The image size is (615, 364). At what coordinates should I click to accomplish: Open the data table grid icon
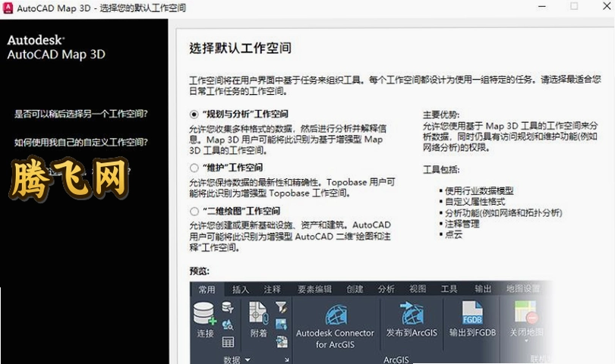tap(228, 342)
